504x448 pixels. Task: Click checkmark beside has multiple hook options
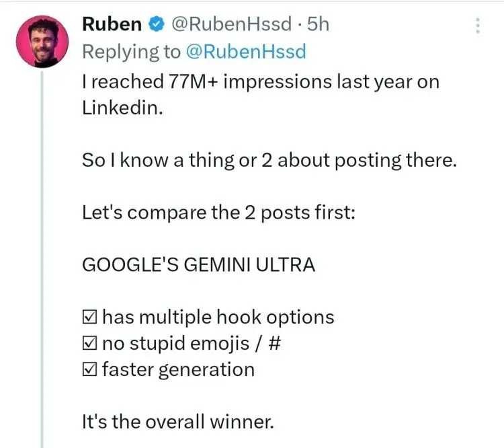(89, 317)
